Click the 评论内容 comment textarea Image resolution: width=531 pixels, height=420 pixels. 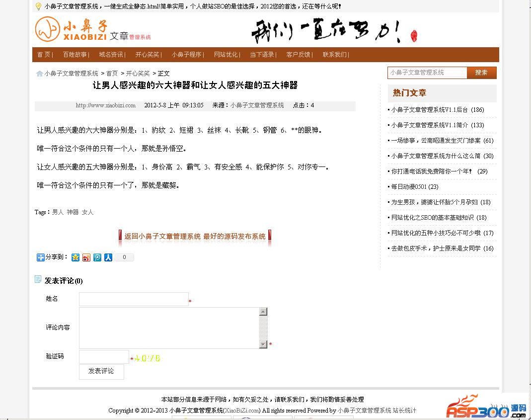coord(169,328)
